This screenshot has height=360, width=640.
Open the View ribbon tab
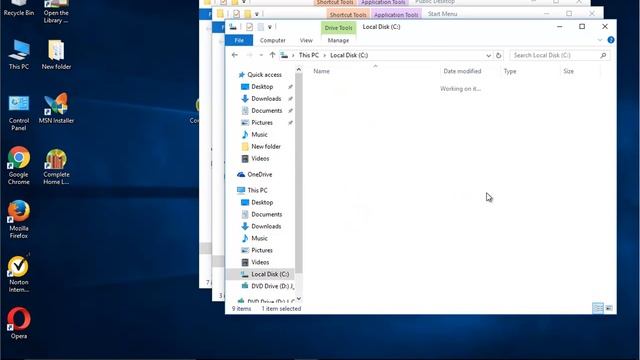306,40
